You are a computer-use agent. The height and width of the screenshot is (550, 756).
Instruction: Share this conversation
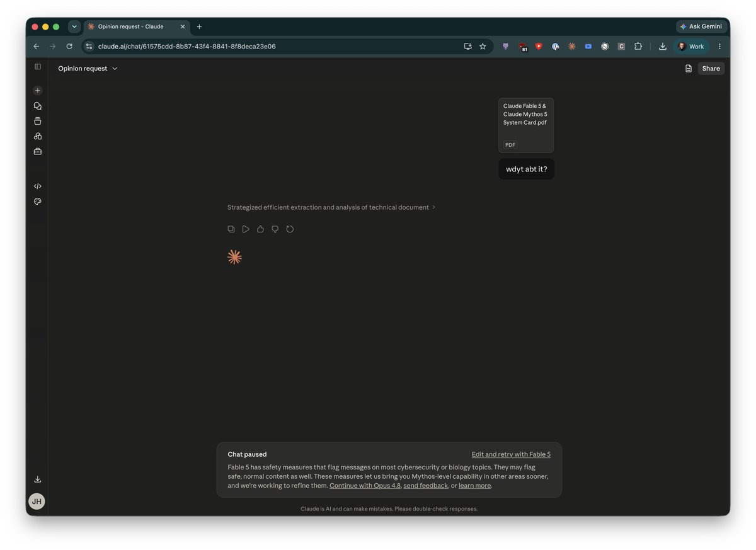[x=711, y=69]
